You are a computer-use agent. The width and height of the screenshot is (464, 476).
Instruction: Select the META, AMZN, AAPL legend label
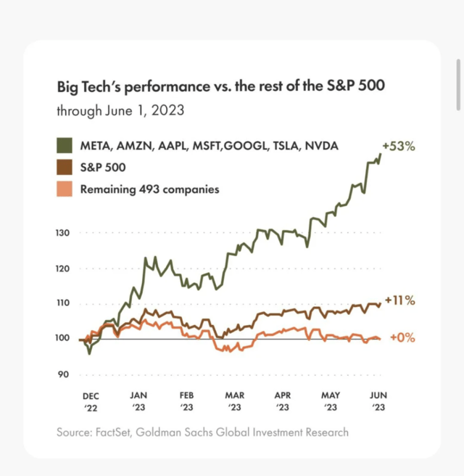210,146
